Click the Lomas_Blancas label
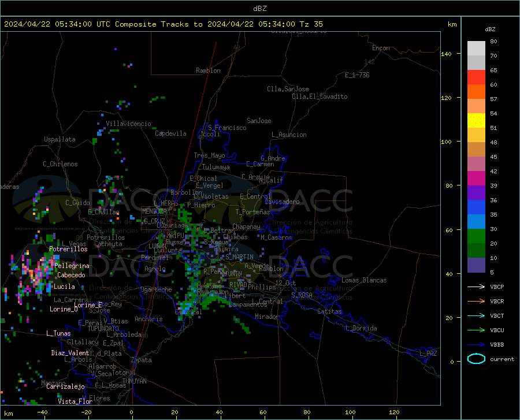Screen dimensions: 520x420 [364, 280]
